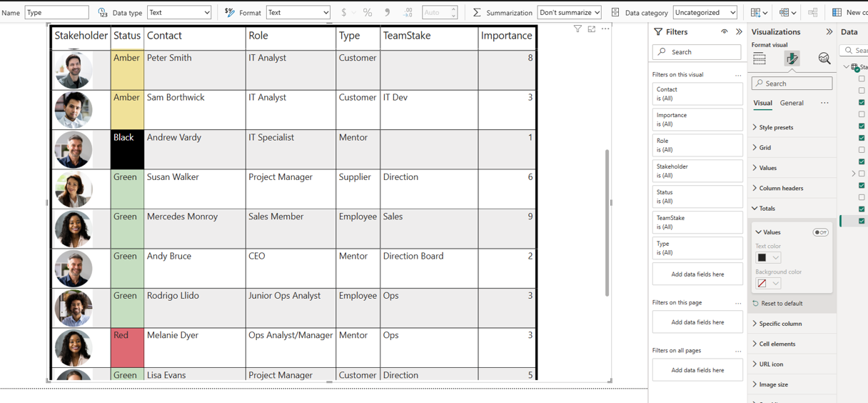Click the Visualizations format Search box
Viewport: 868px width, 403px height.
pos(792,84)
